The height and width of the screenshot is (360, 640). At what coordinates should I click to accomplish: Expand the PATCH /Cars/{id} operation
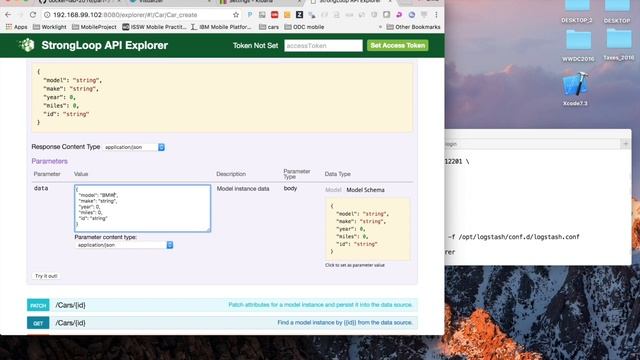point(222,305)
